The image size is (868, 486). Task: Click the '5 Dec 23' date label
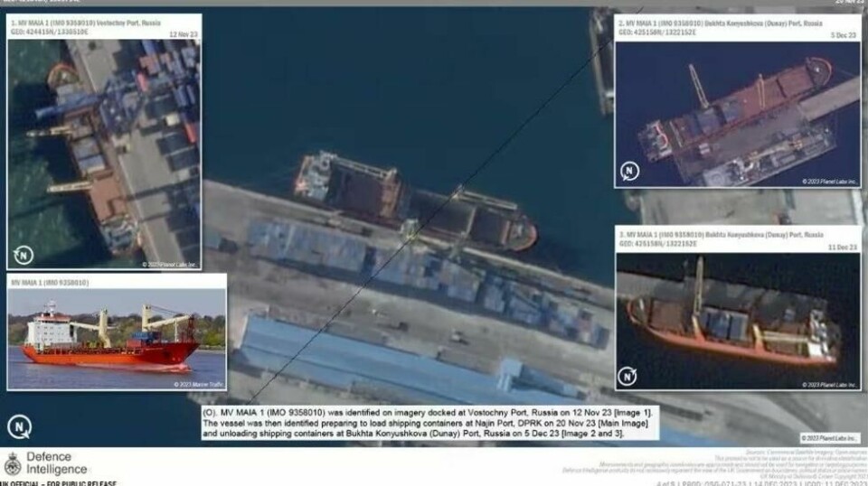843,35
